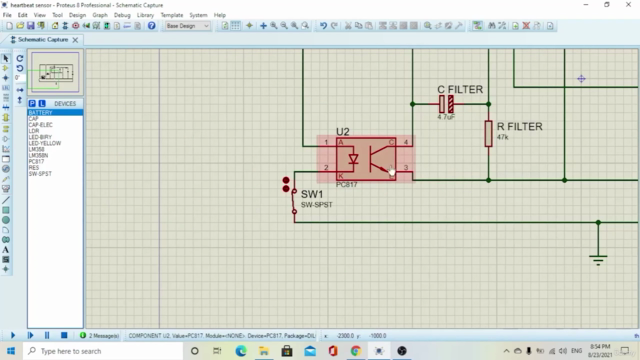Select the 2D Text 'A' tool
This screenshot has width=640, height=360.
[6, 249]
